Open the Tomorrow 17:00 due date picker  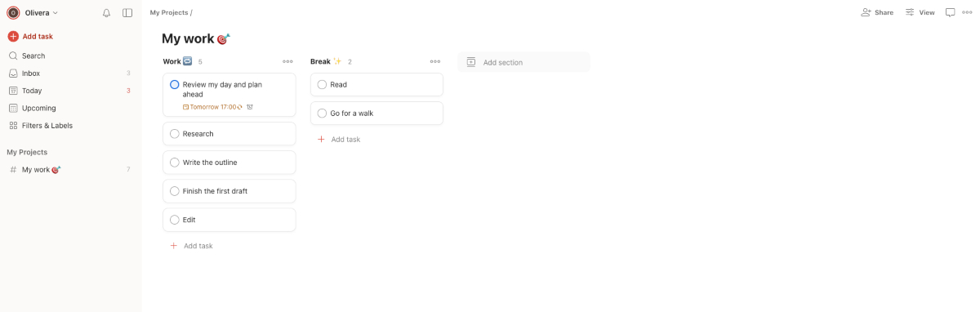[x=212, y=107]
